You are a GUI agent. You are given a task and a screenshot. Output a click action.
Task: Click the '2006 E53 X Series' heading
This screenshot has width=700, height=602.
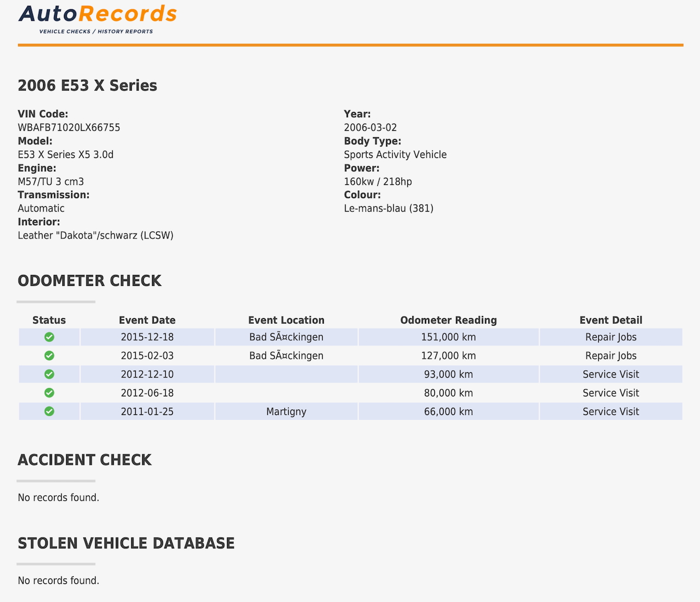tap(87, 85)
